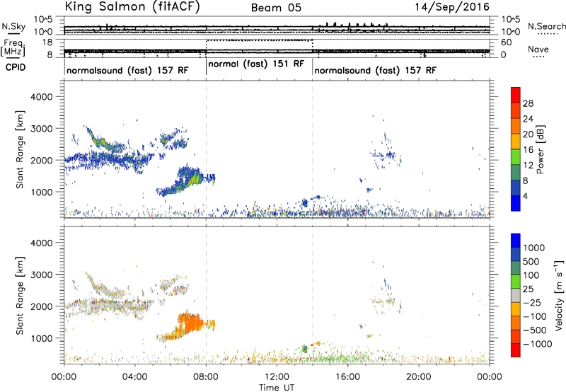Click the blue top of the Velocity colorbar
This screenshot has height=392, width=566.
[516, 241]
